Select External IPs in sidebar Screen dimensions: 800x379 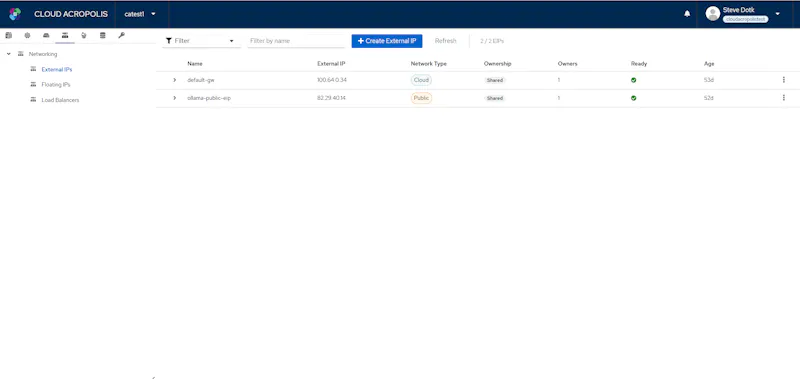(x=57, y=69)
